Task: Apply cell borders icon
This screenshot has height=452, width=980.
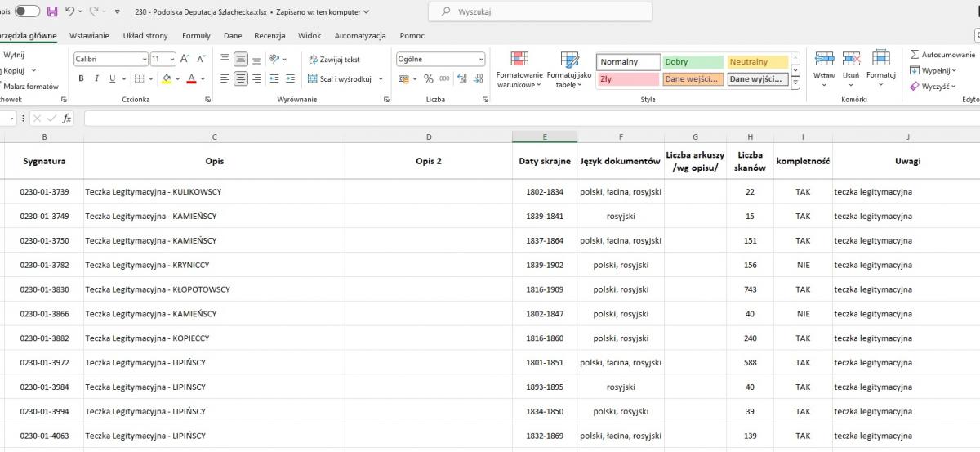Action: [139, 79]
